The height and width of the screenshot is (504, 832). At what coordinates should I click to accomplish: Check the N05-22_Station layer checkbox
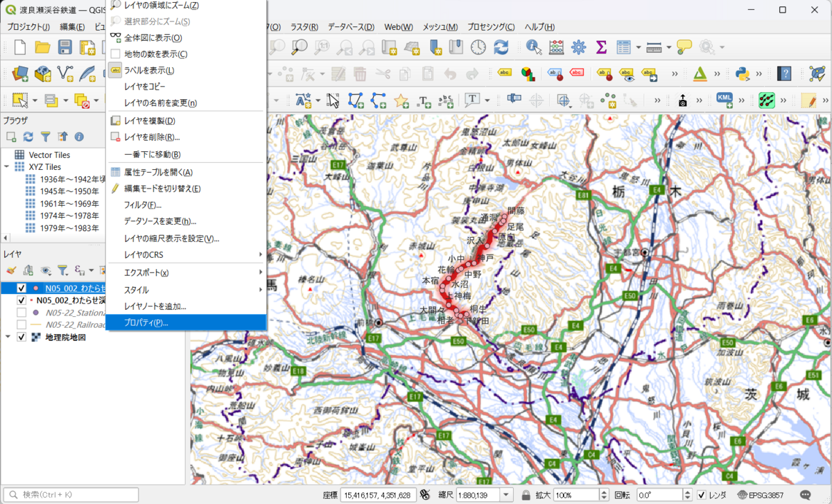click(x=21, y=313)
